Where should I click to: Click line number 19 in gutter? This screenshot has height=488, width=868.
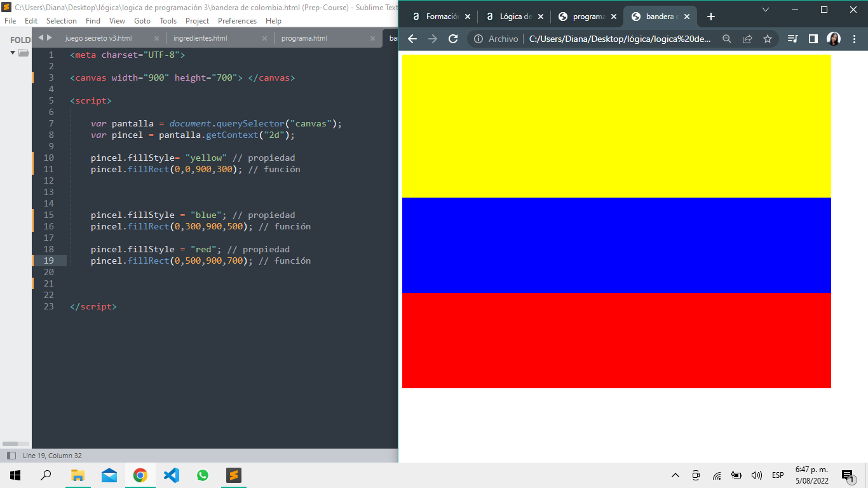tap(49, 261)
